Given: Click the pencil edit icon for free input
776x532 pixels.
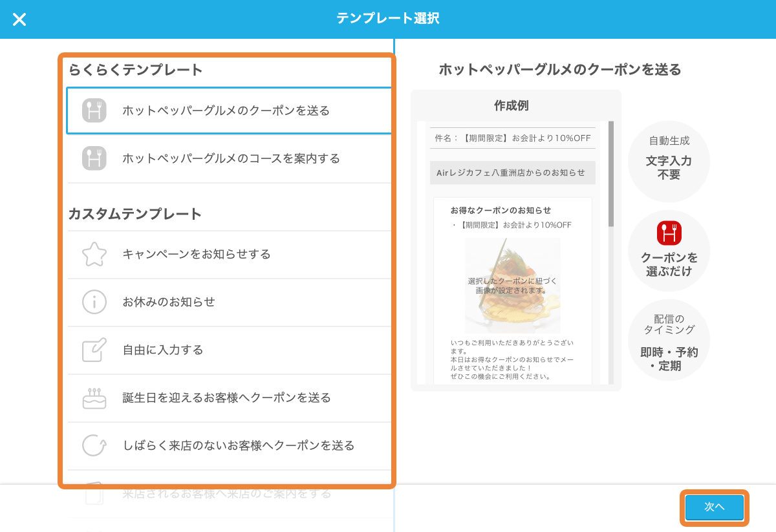Looking at the screenshot, I should (x=94, y=350).
